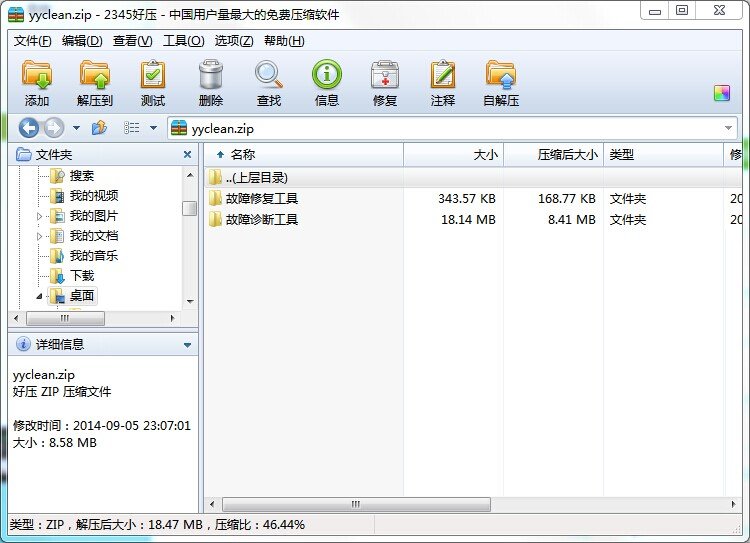Open the 查看(V) menu
Viewport: 750px width, 543px height.
(x=132, y=41)
